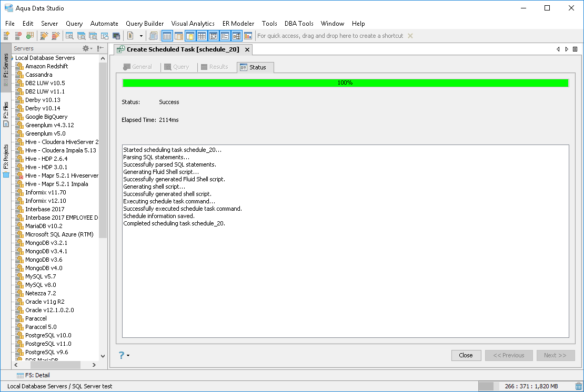Open the Query Builder menu
This screenshot has width=584, height=392.
tap(145, 24)
